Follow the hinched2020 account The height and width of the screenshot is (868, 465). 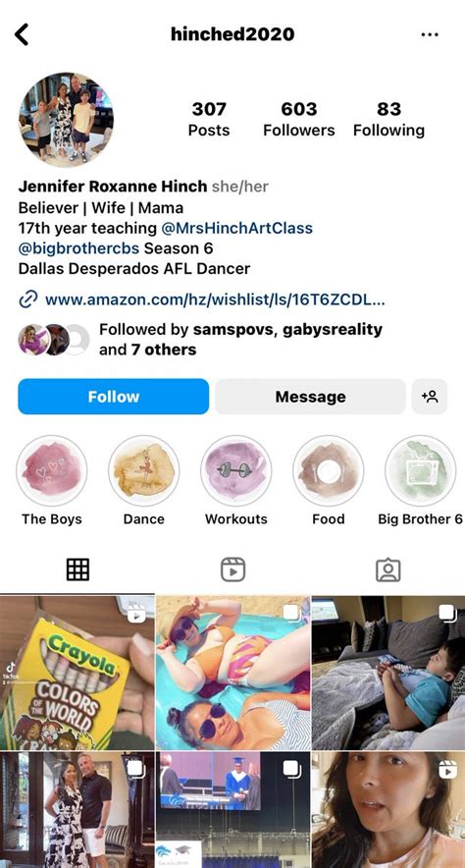(x=114, y=397)
